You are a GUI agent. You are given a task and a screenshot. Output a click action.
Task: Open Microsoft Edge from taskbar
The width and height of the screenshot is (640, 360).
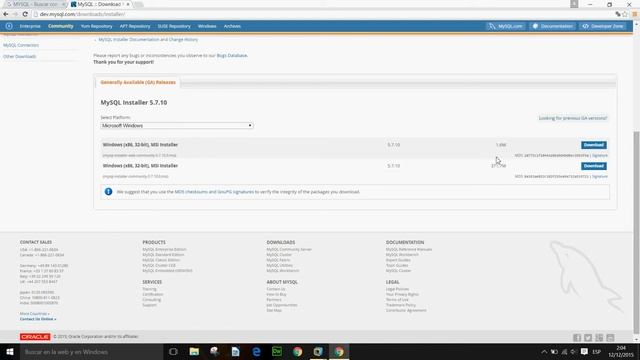pos(256,351)
